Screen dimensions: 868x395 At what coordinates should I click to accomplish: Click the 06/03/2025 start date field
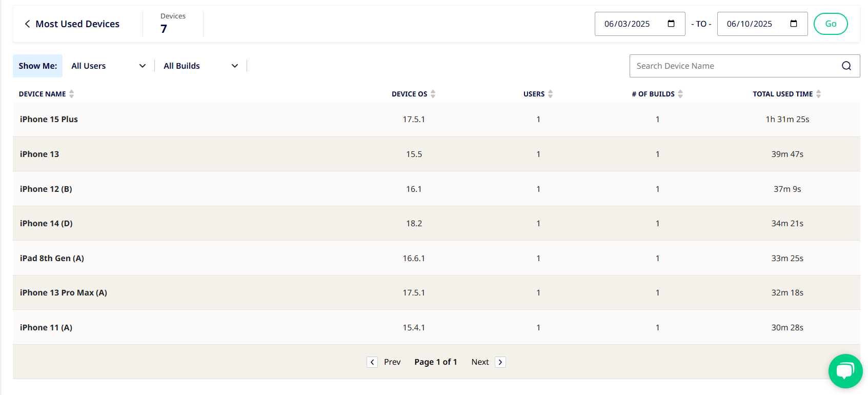640,24
